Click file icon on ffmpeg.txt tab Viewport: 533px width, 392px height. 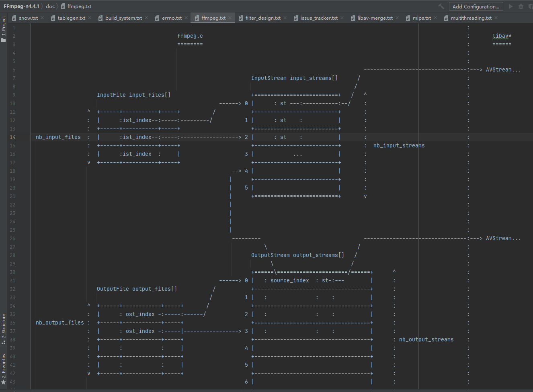point(197,18)
